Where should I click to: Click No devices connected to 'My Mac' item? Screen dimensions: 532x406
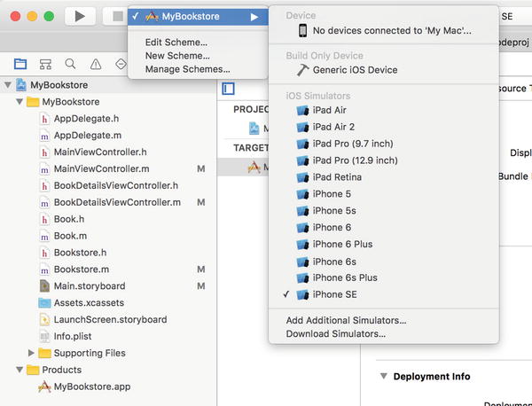(x=384, y=30)
